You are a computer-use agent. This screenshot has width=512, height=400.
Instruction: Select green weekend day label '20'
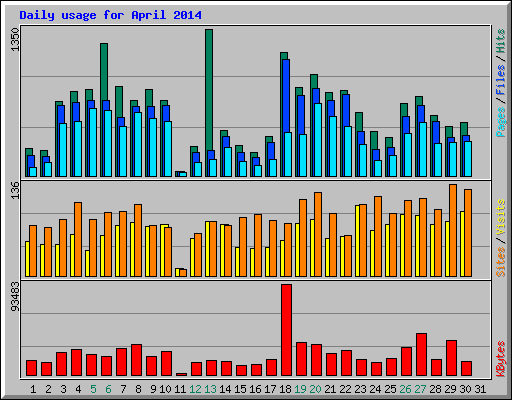[315, 389]
